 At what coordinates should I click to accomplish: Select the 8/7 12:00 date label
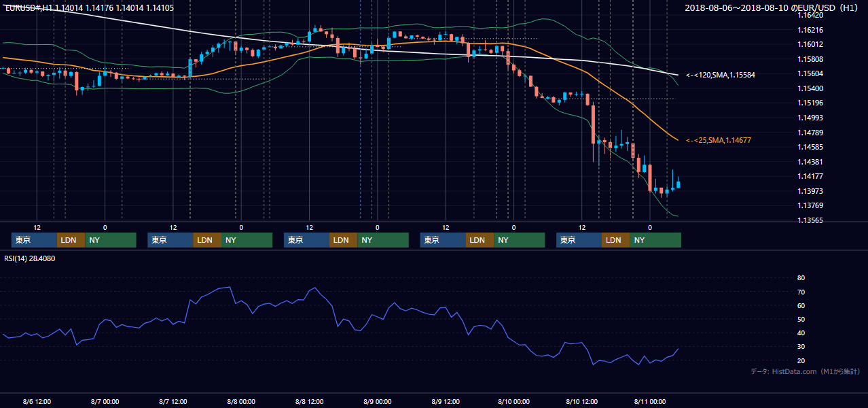coord(173,401)
